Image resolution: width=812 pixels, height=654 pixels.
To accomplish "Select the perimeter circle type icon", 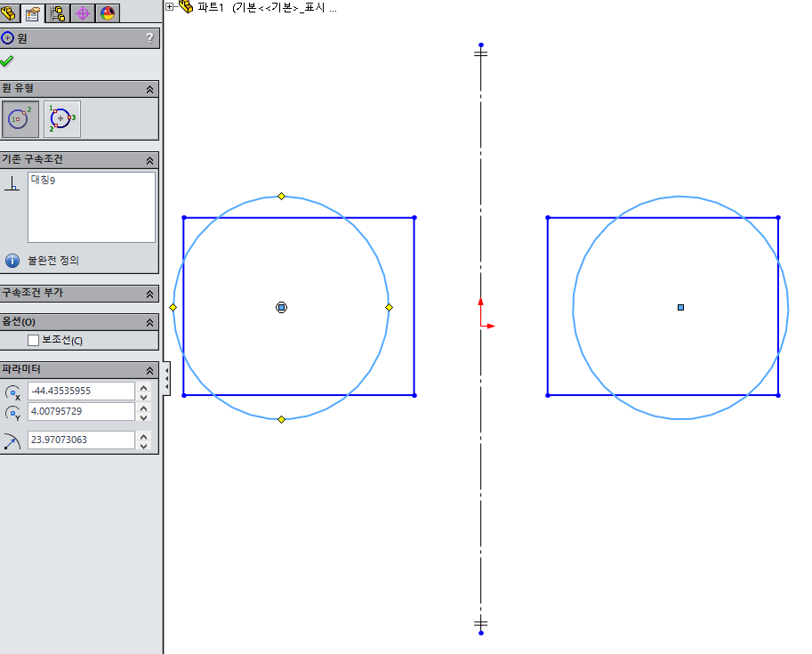I will pos(61,118).
